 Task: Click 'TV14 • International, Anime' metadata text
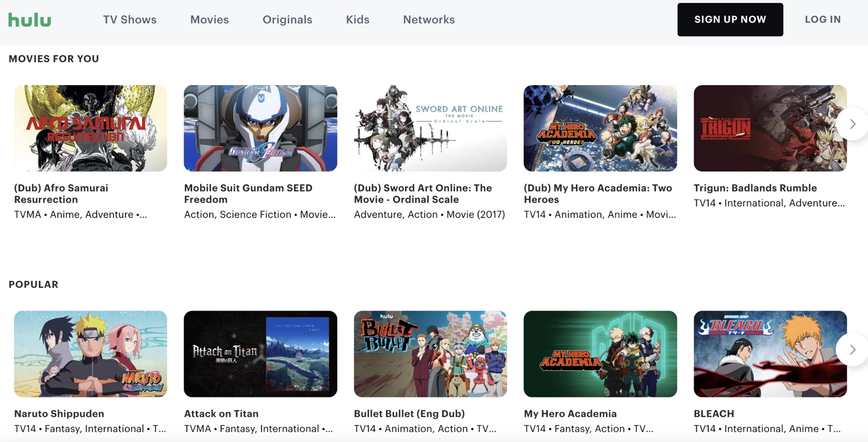coord(767,428)
